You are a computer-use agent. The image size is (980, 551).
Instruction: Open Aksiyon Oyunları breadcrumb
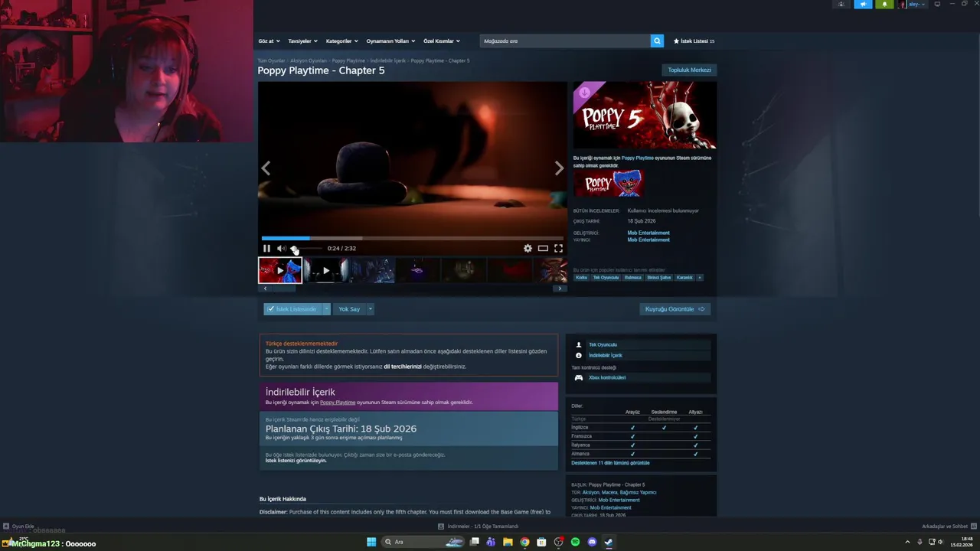pos(309,60)
